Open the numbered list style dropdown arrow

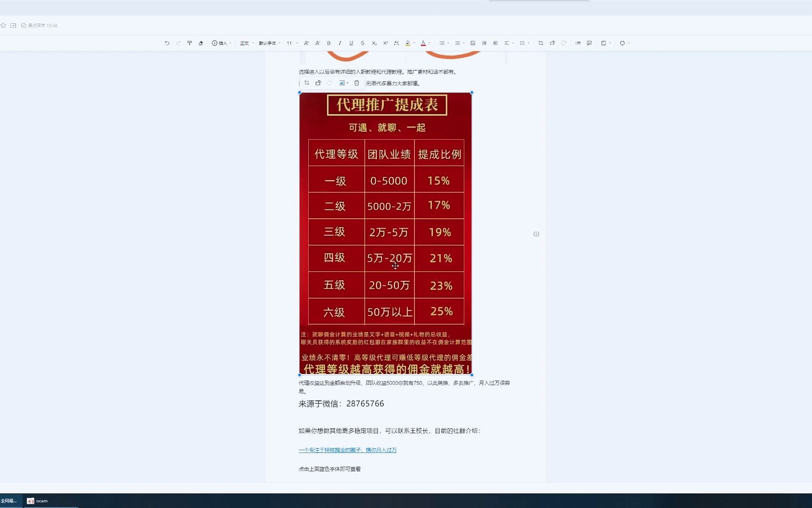pos(464,43)
